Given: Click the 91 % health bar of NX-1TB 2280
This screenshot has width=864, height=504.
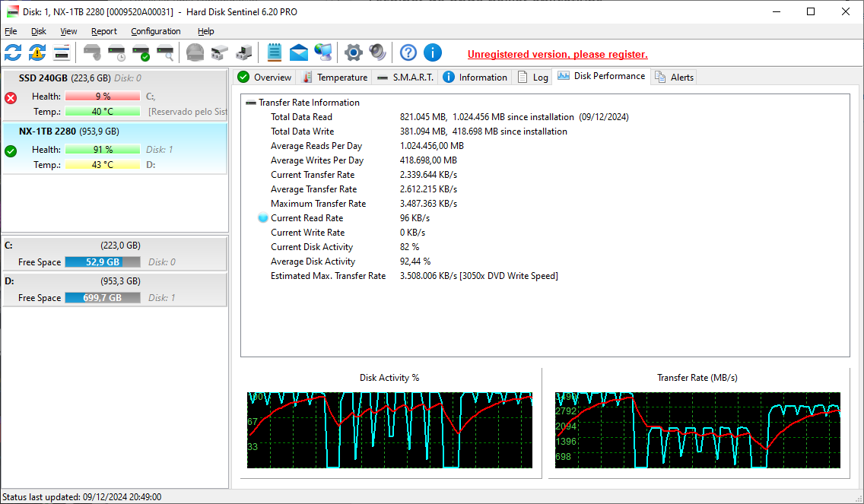Looking at the screenshot, I should click(x=103, y=149).
